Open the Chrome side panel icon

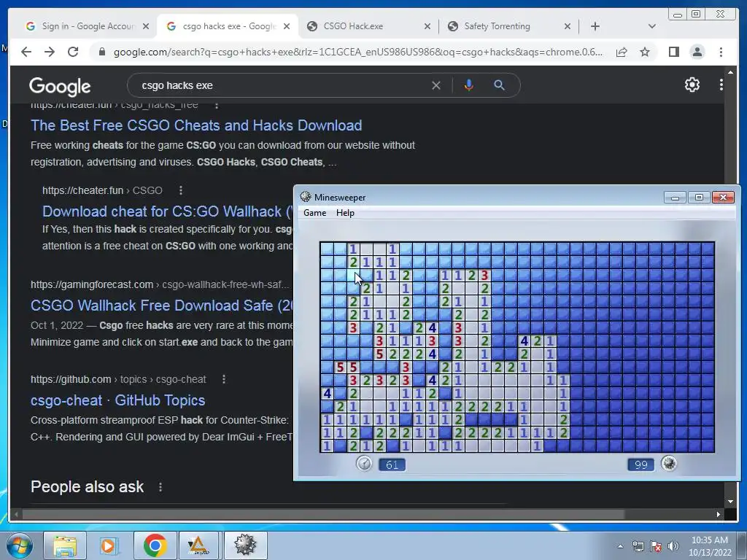pos(673,52)
